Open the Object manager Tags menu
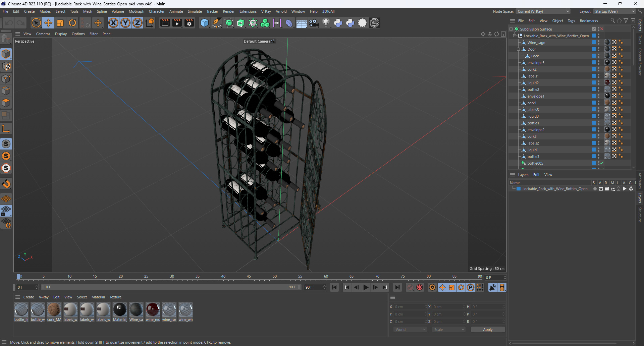Screen dimensions: 644x346 point(571,21)
